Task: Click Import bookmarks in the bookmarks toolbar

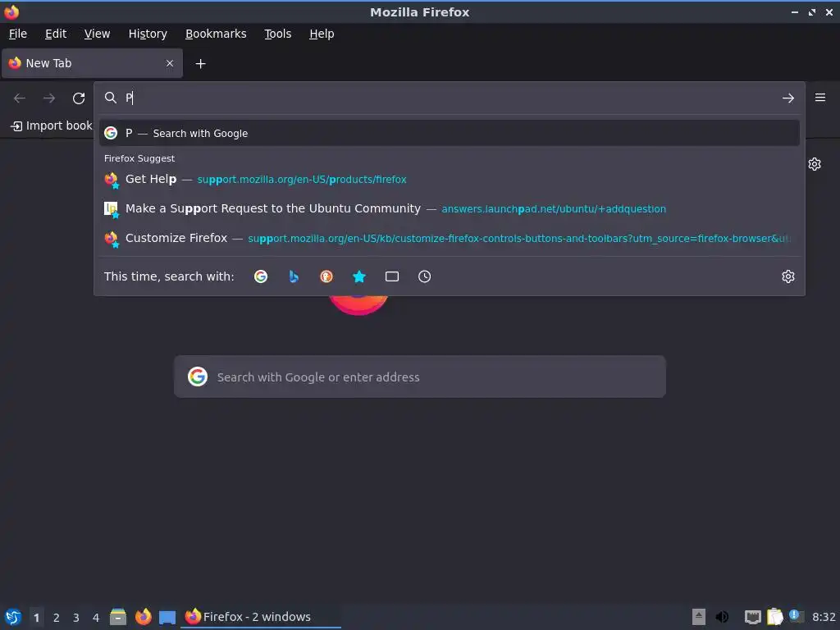Action: click(52, 126)
